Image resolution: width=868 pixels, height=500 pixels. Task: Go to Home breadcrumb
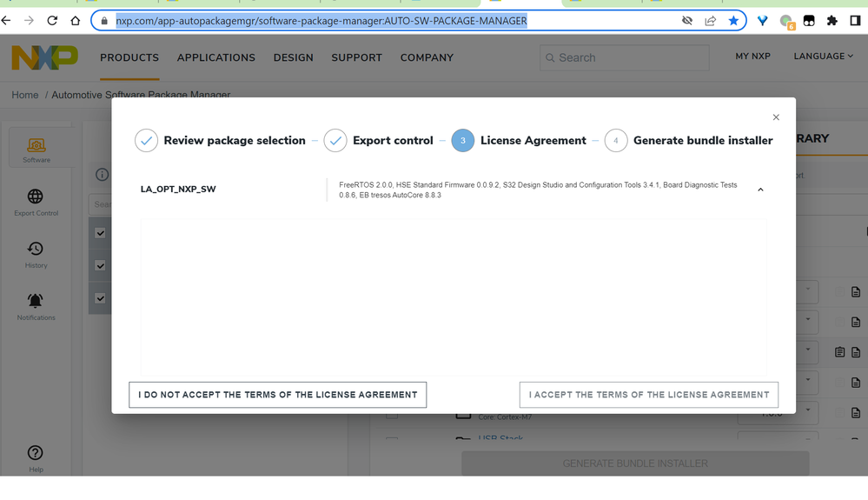point(25,95)
